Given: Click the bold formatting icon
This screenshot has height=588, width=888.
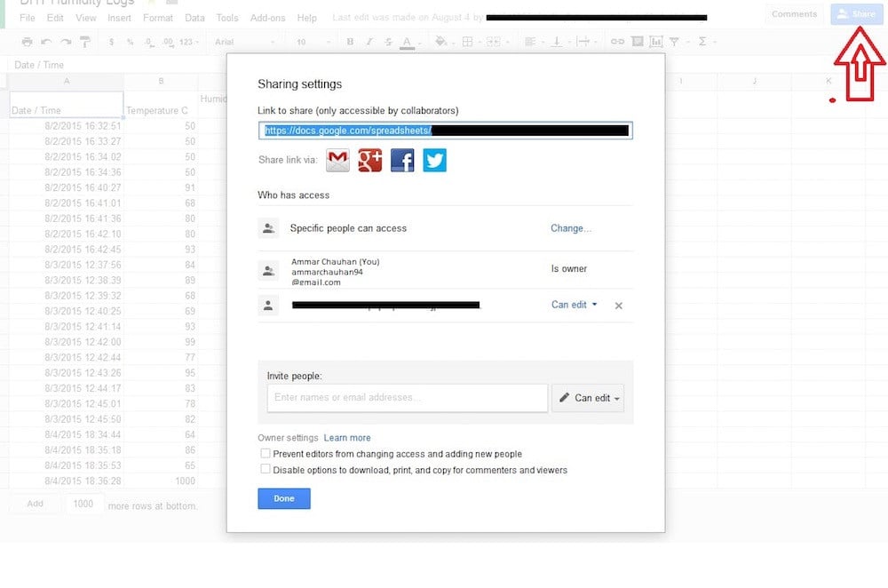Looking at the screenshot, I should pyautogui.click(x=350, y=42).
